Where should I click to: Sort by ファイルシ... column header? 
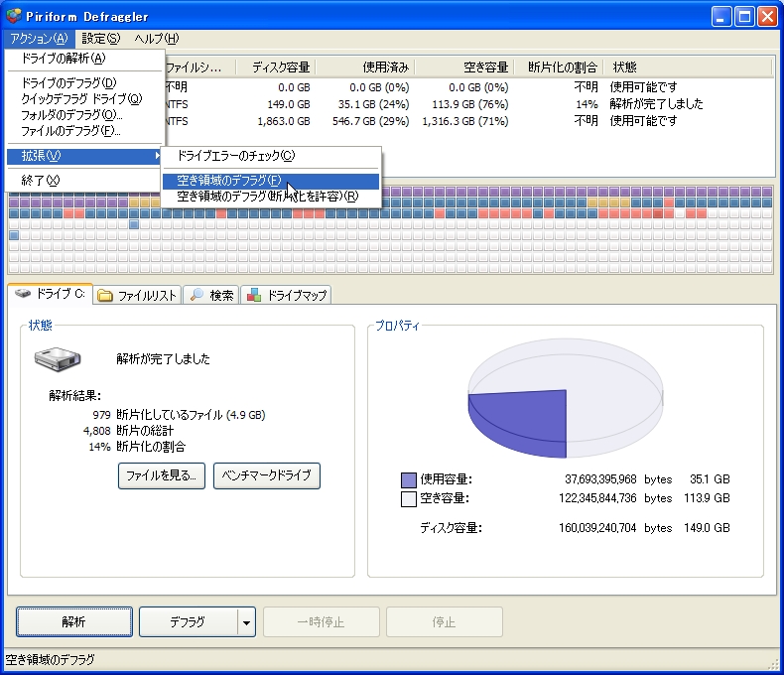click(199, 67)
